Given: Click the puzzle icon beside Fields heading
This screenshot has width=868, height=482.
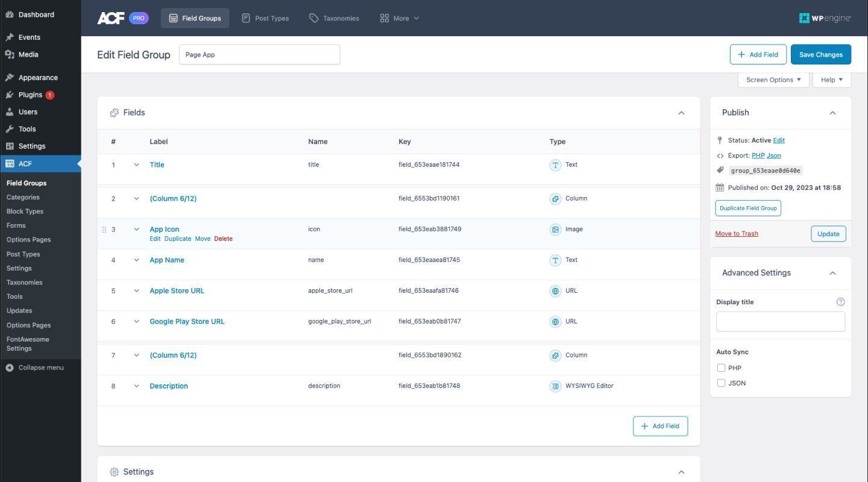Looking at the screenshot, I should [x=114, y=112].
